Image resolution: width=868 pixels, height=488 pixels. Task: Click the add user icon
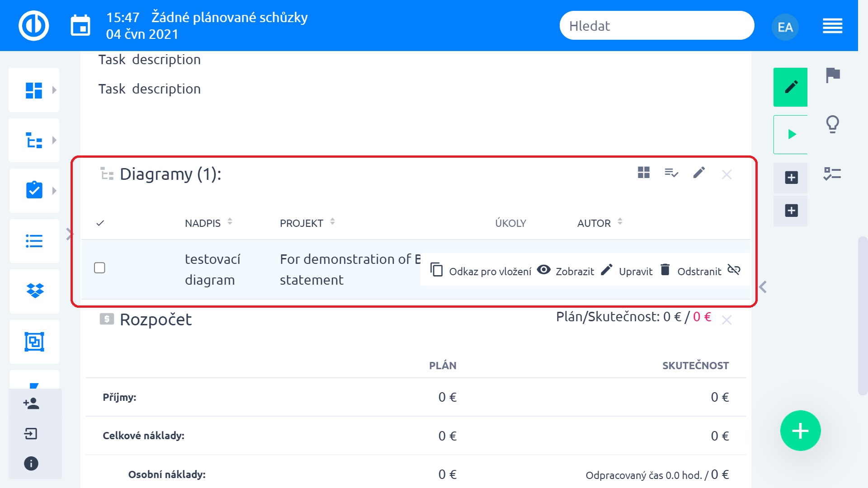[x=31, y=404]
